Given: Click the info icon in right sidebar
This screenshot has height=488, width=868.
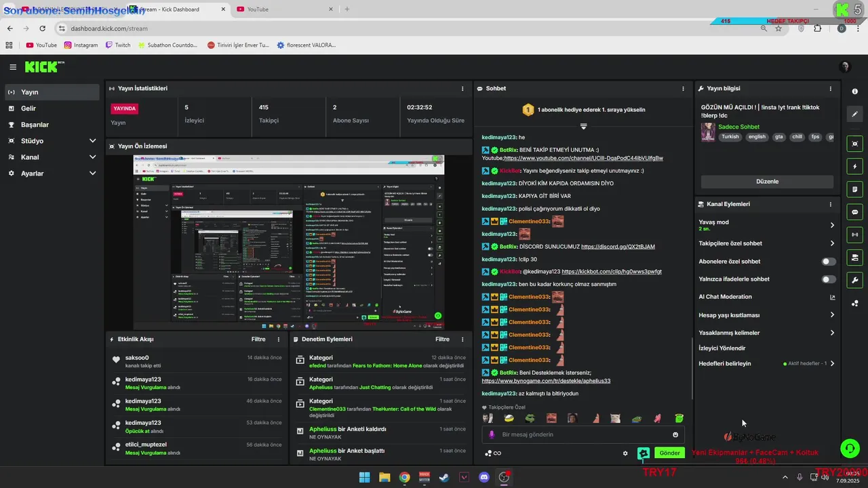Looking at the screenshot, I should (855, 91).
